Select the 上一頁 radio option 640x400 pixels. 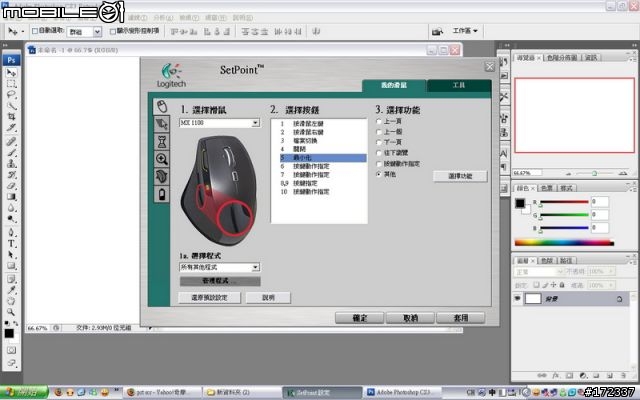click(379, 121)
